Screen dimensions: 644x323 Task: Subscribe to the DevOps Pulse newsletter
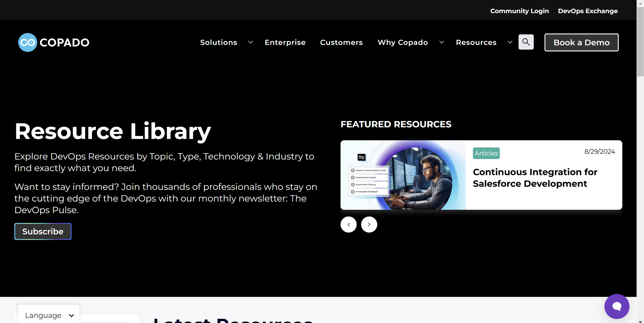pyautogui.click(x=43, y=231)
